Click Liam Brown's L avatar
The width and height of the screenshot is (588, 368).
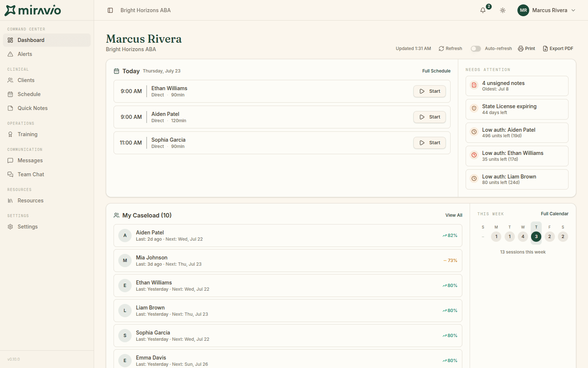click(125, 311)
